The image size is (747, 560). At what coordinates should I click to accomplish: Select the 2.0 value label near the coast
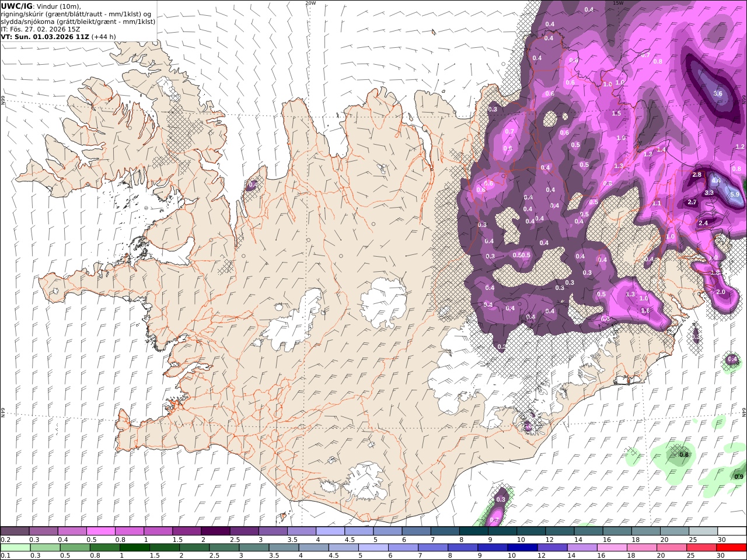point(721,292)
